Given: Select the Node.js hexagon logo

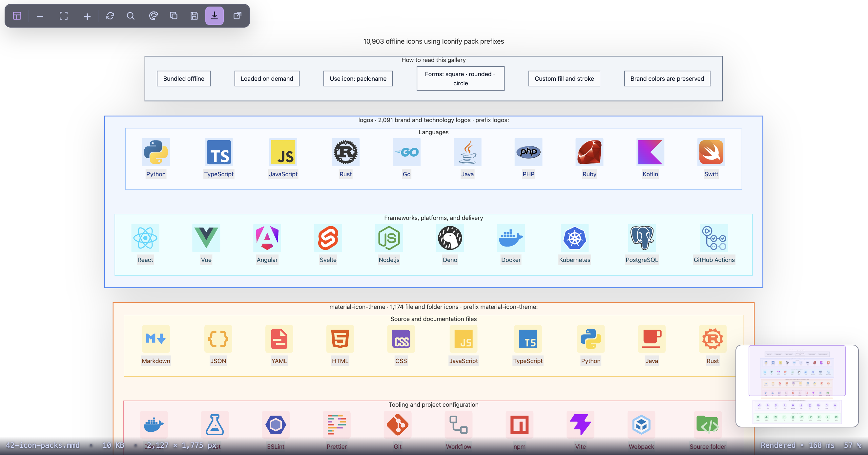Looking at the screenshot, I should pos(389,238).
